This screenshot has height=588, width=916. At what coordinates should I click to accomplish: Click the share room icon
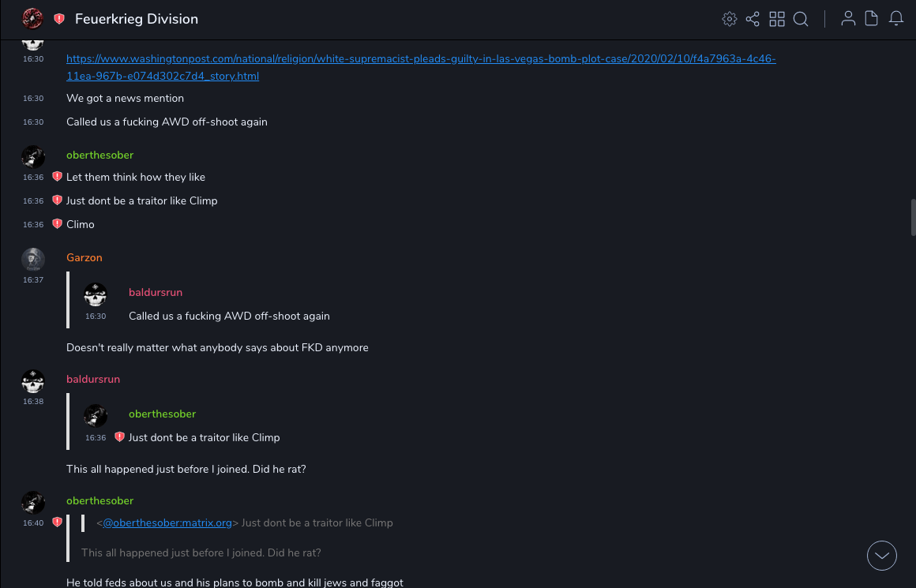[753, 19]
